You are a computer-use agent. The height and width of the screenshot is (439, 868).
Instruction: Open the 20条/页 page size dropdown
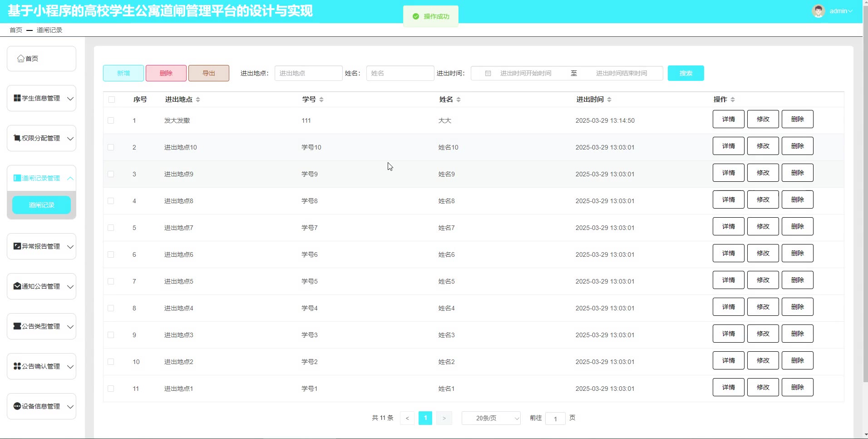point(491,418)
